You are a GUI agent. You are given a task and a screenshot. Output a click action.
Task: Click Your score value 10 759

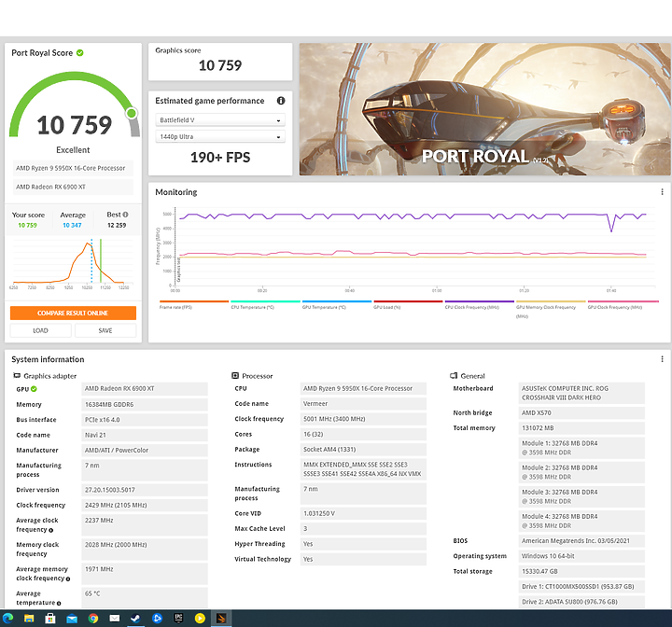click(x=27, y=225)
